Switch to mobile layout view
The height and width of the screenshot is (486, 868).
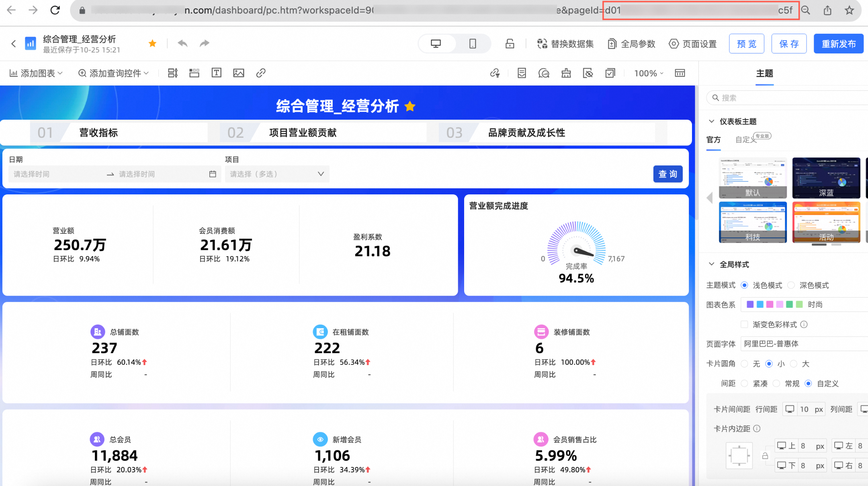473,43
